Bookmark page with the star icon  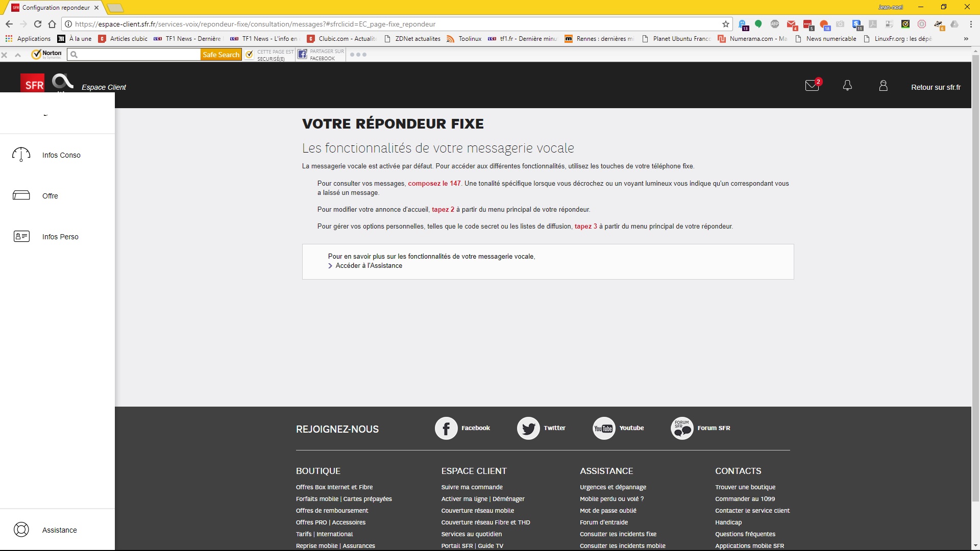tap(726, 24)
